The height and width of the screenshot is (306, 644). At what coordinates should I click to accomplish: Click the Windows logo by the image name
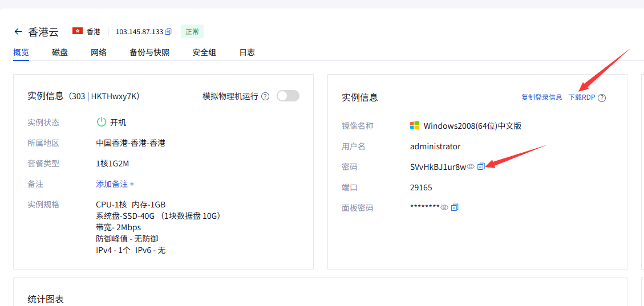click(x=415, y=125)
